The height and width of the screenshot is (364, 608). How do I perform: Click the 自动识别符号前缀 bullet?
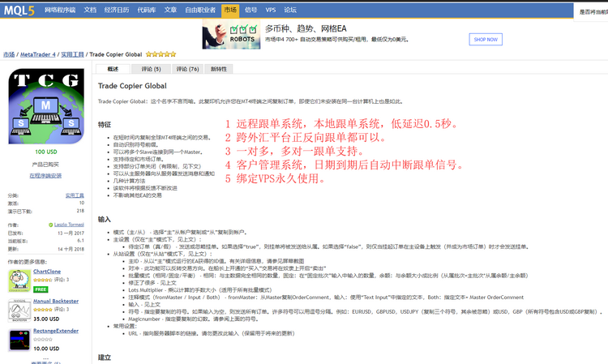pyautogui.click(x=135, y=144)
